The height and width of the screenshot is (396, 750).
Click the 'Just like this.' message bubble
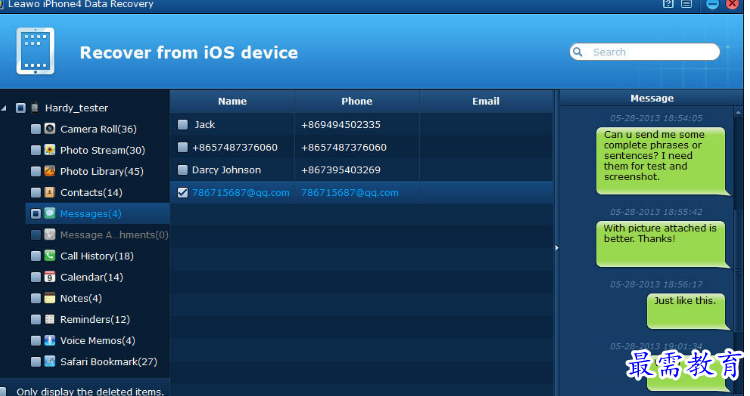click(x=687, y=311)
